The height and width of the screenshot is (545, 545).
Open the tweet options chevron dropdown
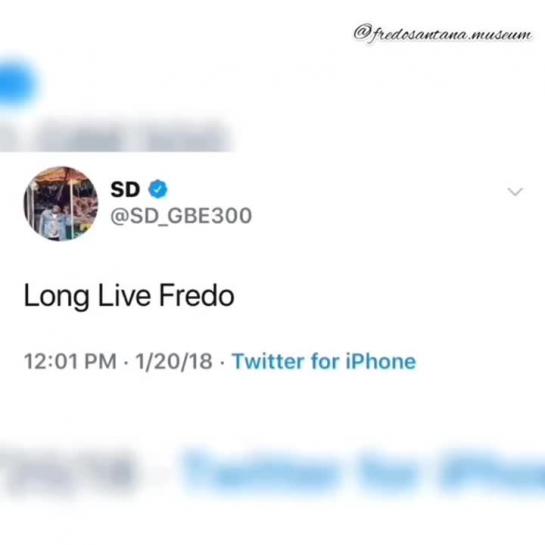[x=515, y=192]
